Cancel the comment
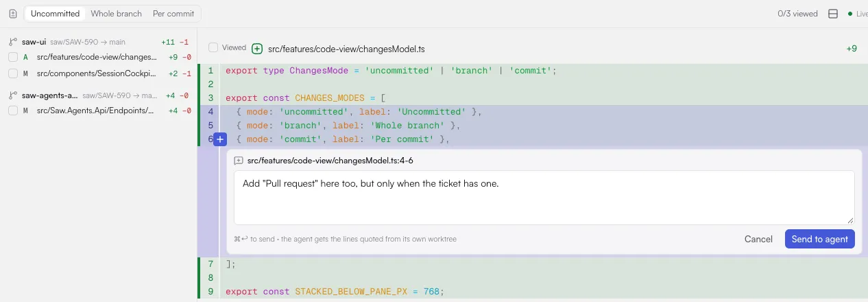 (x=758, y=239)
